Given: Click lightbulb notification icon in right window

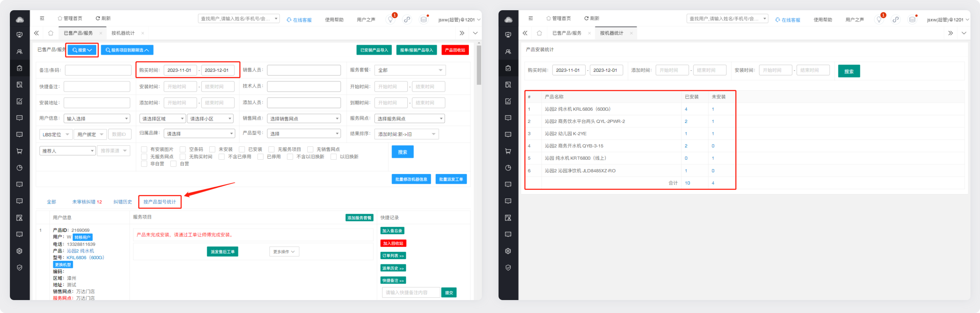Looking at the screenshot, I should (879, 19).
